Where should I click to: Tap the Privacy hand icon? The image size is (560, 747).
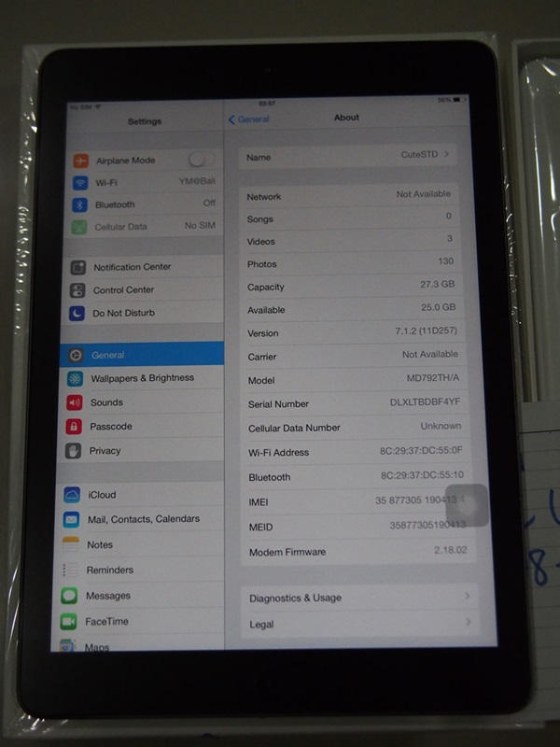click(74, 451)
